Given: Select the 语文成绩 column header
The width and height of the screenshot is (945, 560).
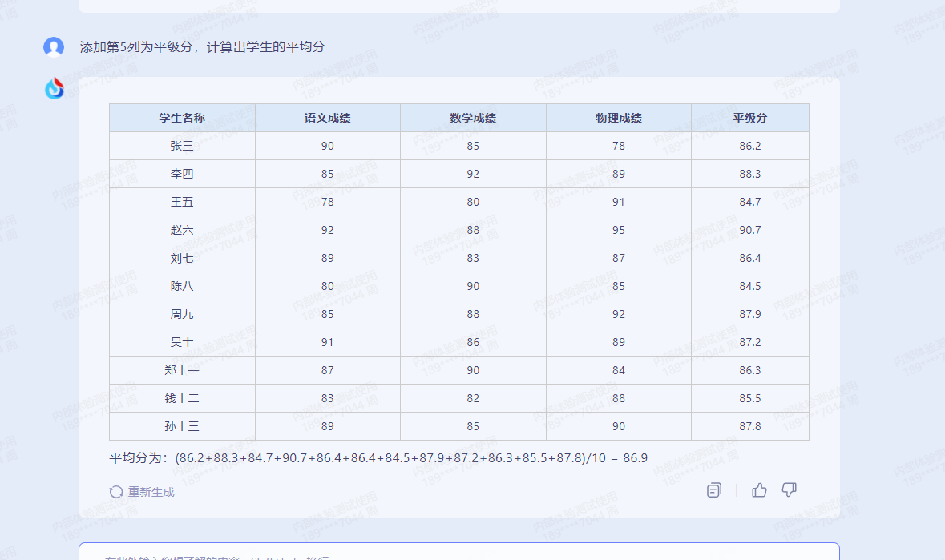Looking at the screenshot, I should pos(327,118).
